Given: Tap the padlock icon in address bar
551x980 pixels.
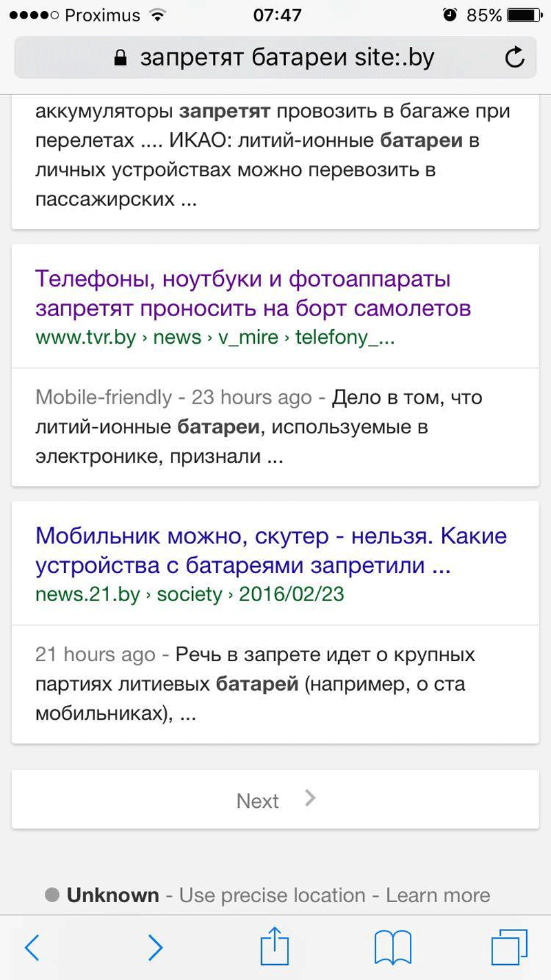Looking at the screenshot, I should (x=121, y=58).
